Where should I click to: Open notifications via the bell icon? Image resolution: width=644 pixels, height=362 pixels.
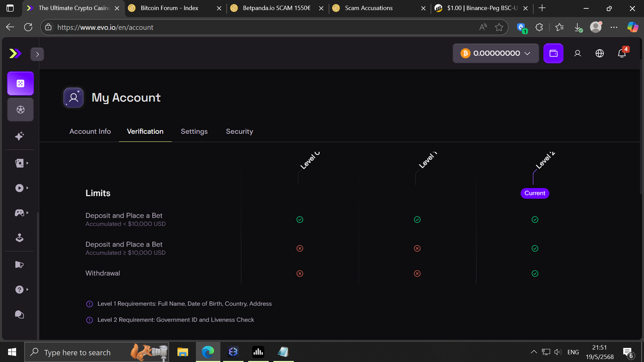[622, 53]
